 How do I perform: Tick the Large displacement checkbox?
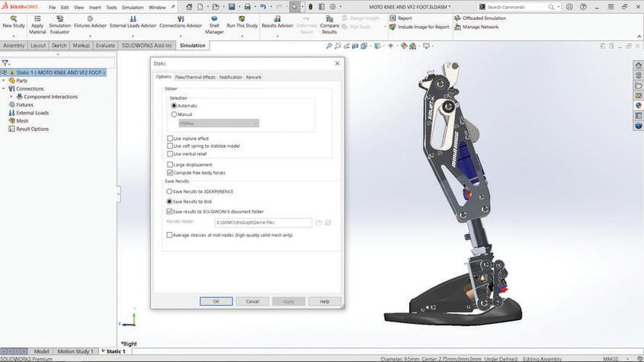[170, 165]
